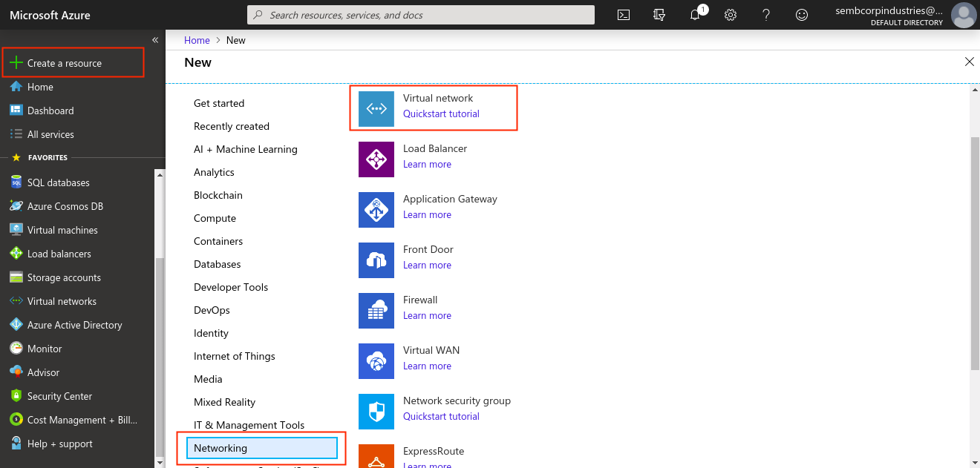Open the feedback smiley icon
This screenshot has width=980, height=468.
coord(802,15)
